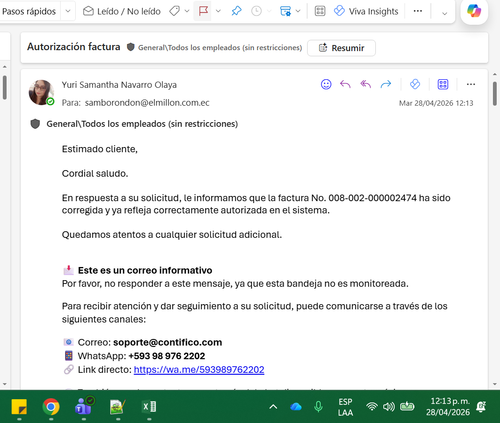Expand the rules icon dropdown arrow

(298, 11)
